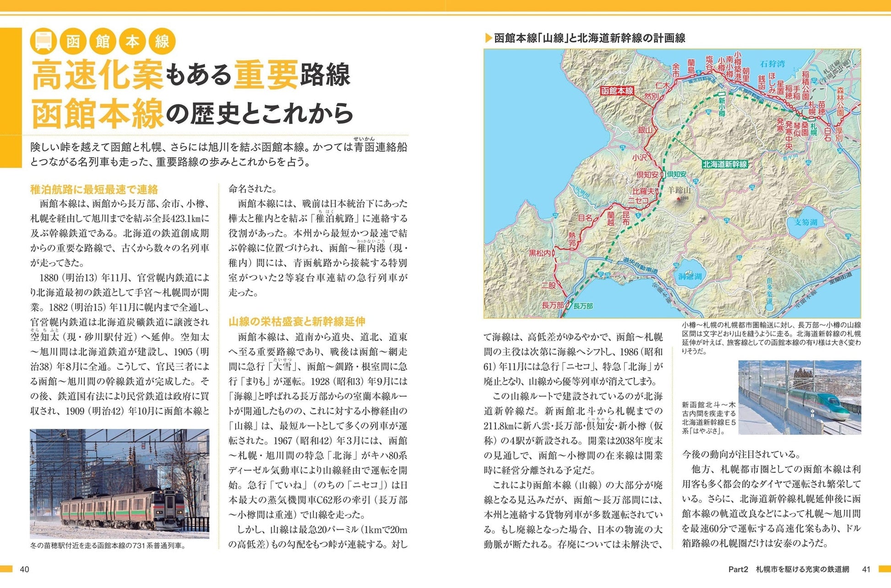The height and width of the screenshot is (588, 891).
Task: Open the photo of the E5 Shinkansen
Action: pos(799,397)
